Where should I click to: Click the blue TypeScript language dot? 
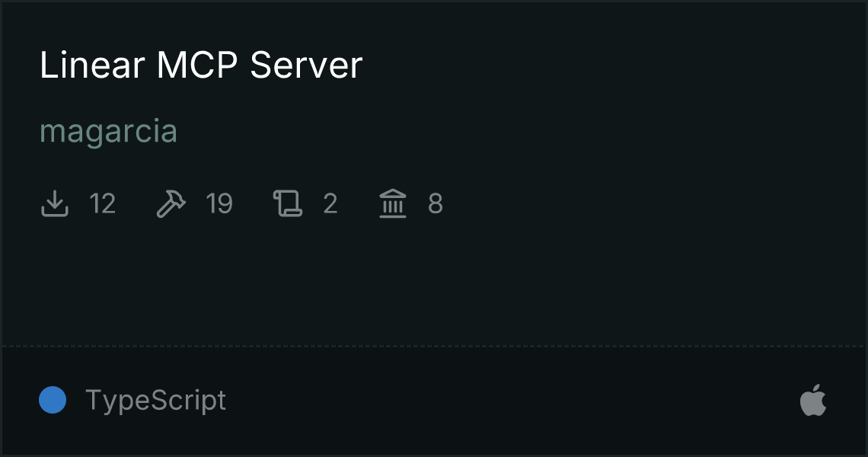click(53, 400)
